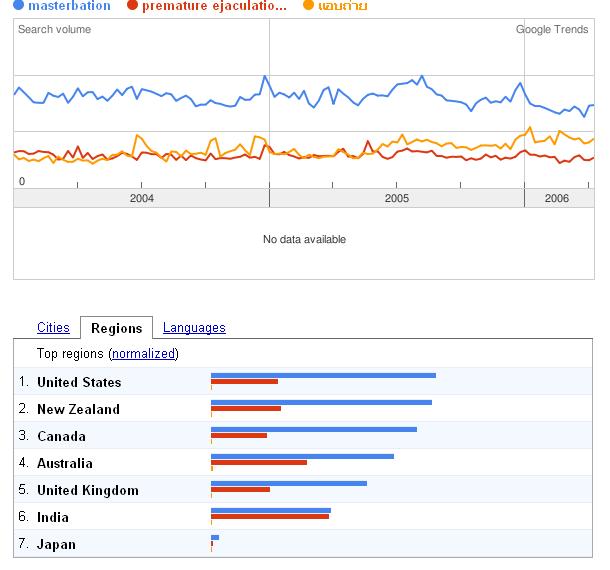Screen dimensions: 610x570
Task: Click the United States region row
Action: (303, 381)
